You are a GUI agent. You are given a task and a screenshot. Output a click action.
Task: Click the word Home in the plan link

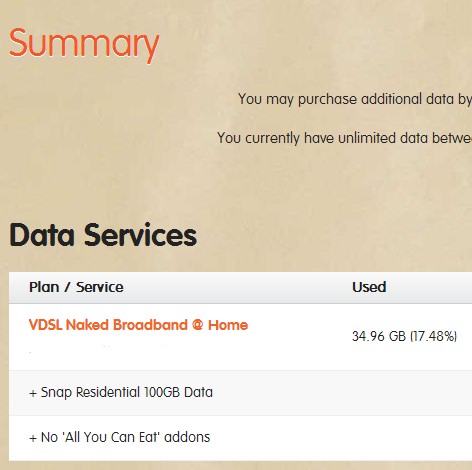(x=228, y=325)
